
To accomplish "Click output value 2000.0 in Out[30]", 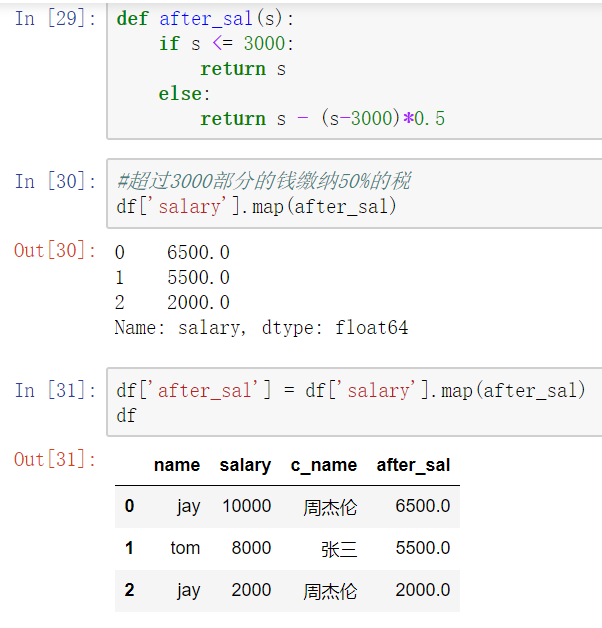I will (x=198, y=302).
